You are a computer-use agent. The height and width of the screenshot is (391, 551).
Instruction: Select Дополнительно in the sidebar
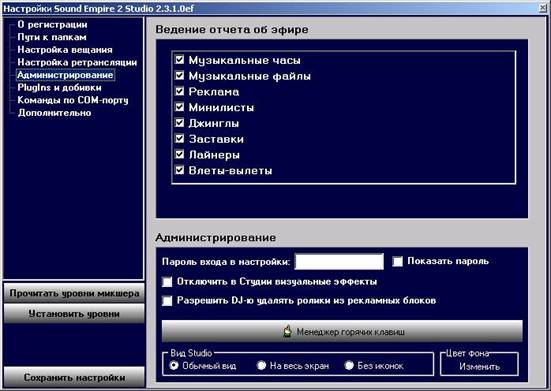54,113
